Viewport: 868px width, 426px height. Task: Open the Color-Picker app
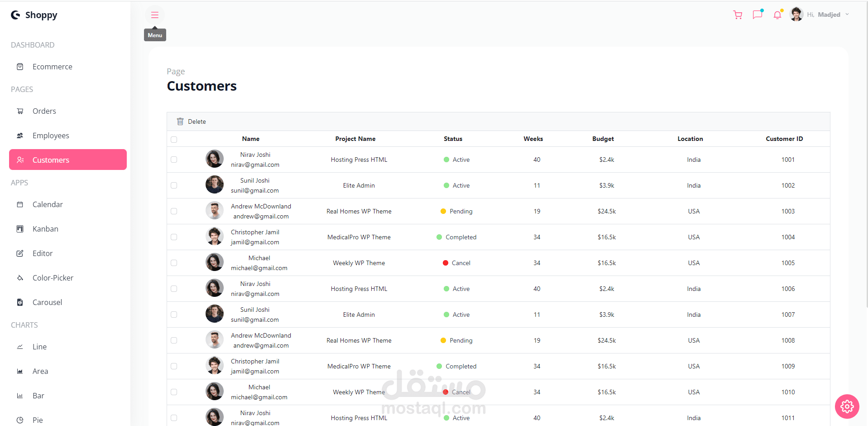coord(68,278)
